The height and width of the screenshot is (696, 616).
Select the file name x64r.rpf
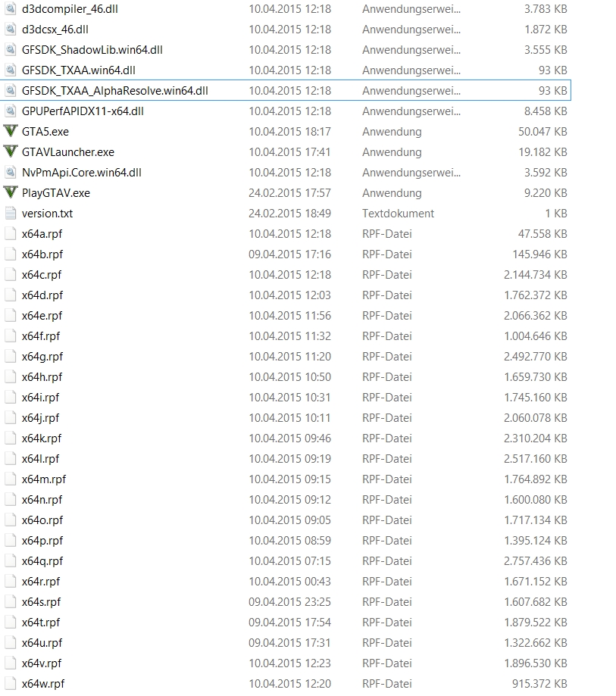coord(41,582)
